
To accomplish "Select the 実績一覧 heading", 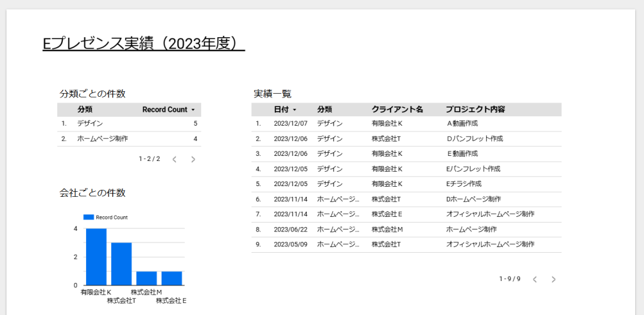I will point(272,94).
